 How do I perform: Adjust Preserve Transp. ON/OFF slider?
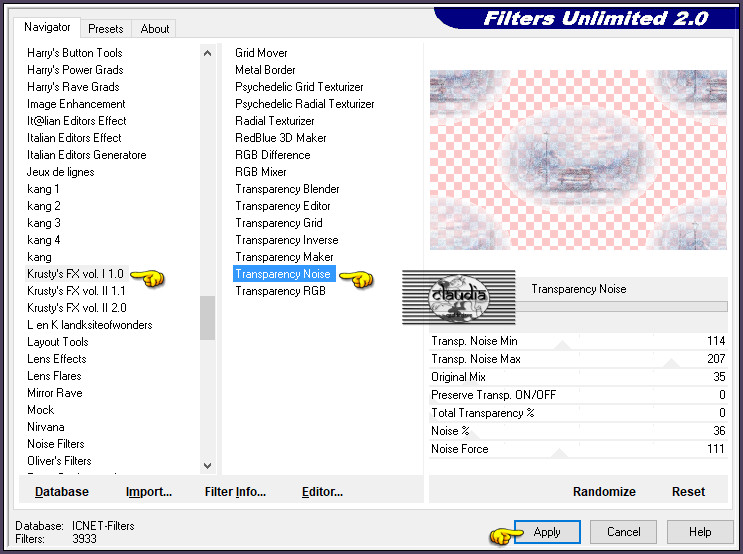click(x=578, y=395)
